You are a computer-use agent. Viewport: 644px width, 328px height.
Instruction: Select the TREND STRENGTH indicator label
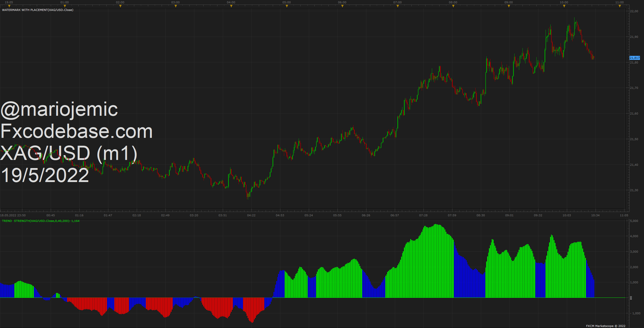41,221
